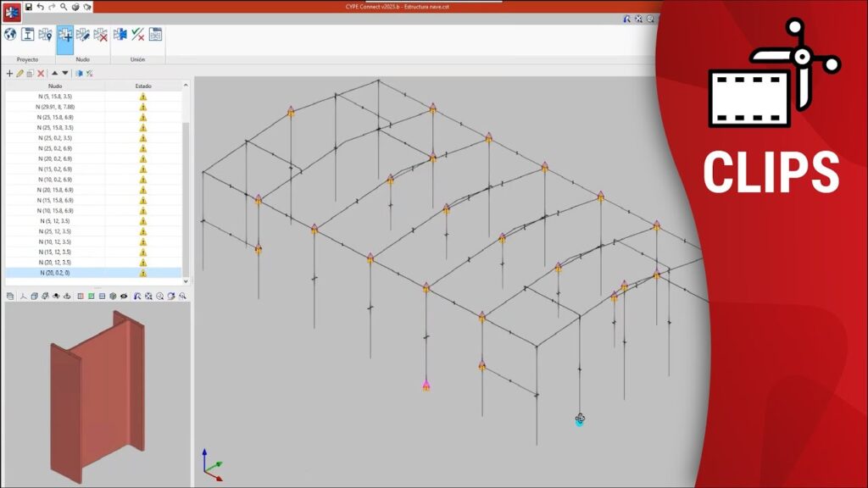868x488 pixels.
Task: Click the delete node tool with red X
Action: [100, 35]
